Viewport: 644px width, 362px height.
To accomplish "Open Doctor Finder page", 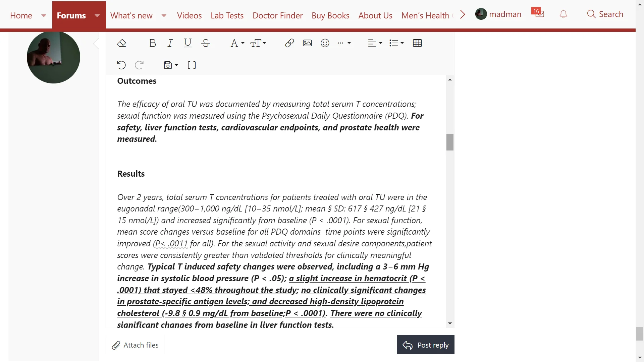I will (x=278, y=15).
